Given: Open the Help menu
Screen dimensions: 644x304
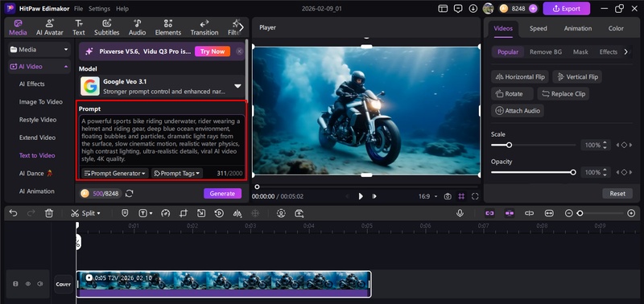Looking at the screenshot, I should [122, 9].
